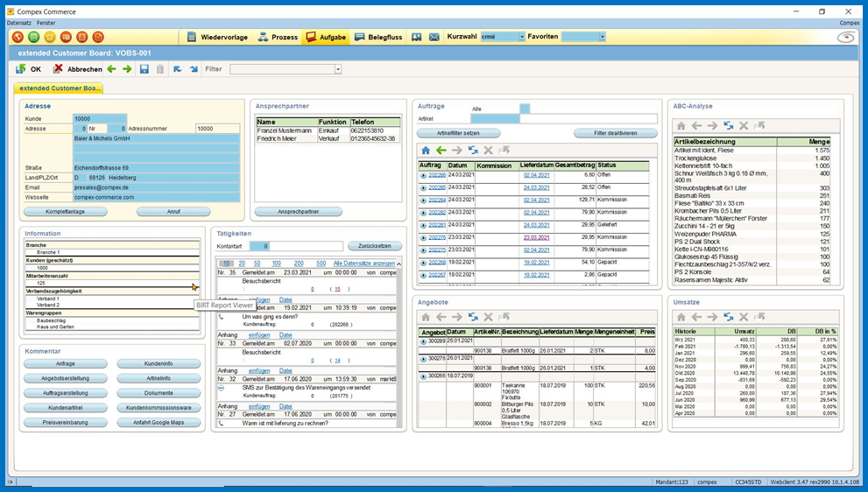868x492 pixels.
Task: Refresh the Umsätze panel
Action: (729, 317)
